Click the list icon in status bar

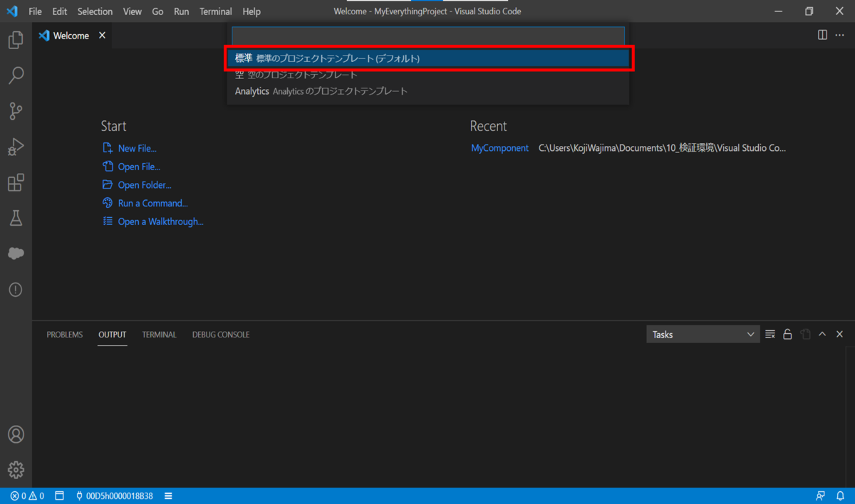169,495
